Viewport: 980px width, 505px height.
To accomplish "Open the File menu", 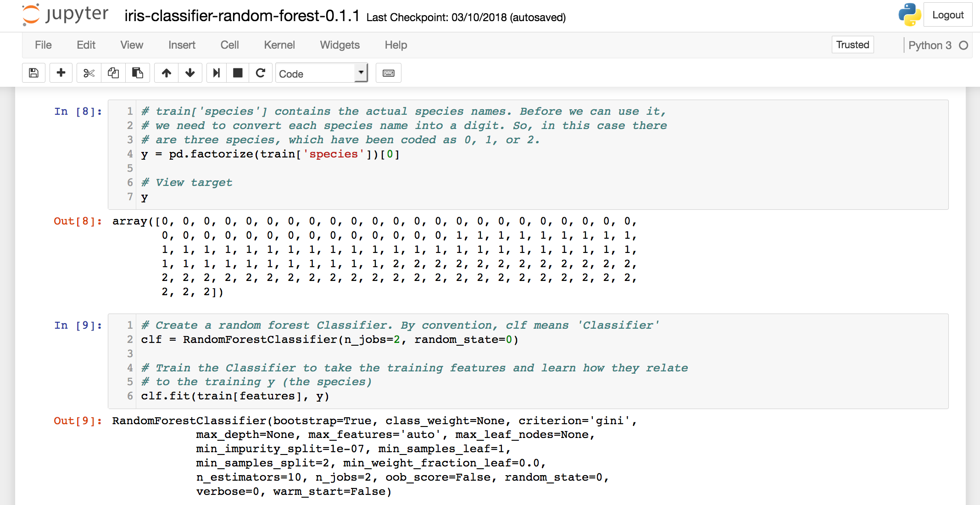I will click(43, 45).
